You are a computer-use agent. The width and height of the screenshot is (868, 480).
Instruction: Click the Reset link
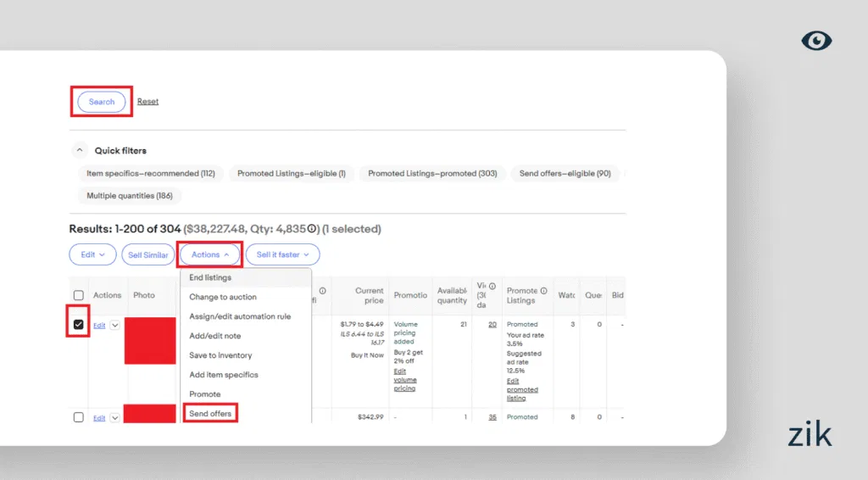tap(147, 102)
